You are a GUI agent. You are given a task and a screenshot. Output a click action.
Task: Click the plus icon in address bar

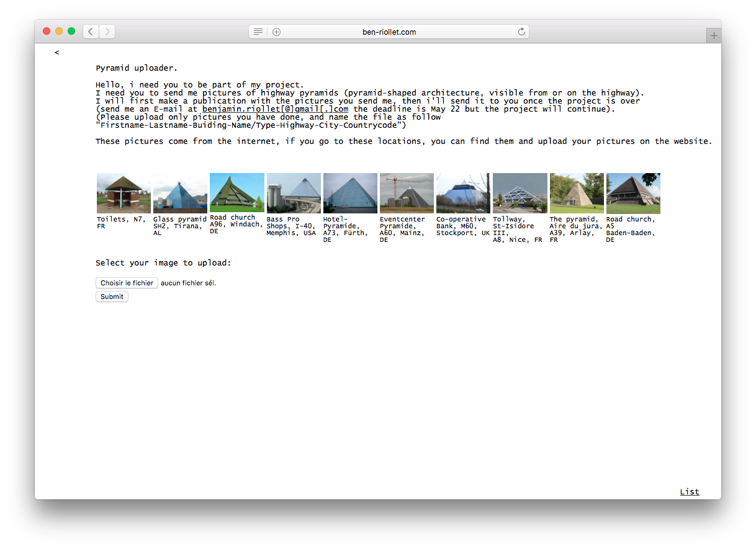(x=277, y=32)
